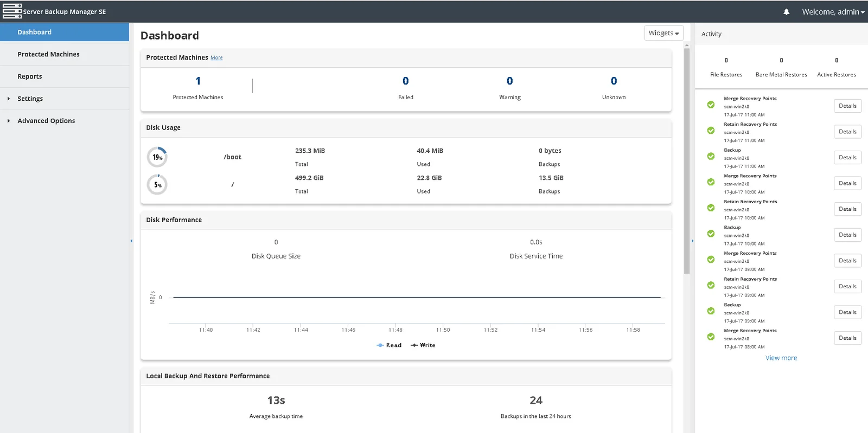Click the 235.3 MiB total for /boot
868x433 pixels.
pos(310,151)
